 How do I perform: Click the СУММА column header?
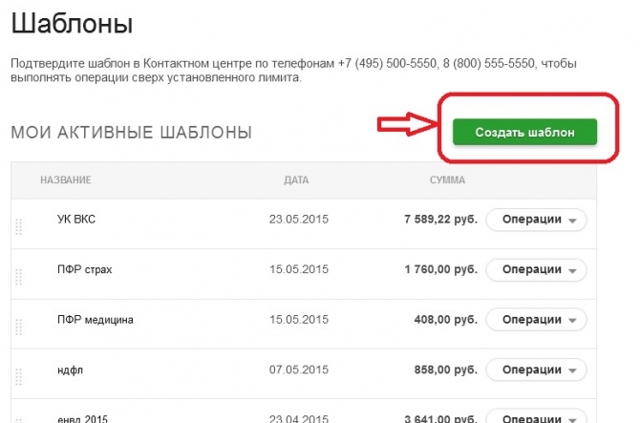(x=447, y=180)
